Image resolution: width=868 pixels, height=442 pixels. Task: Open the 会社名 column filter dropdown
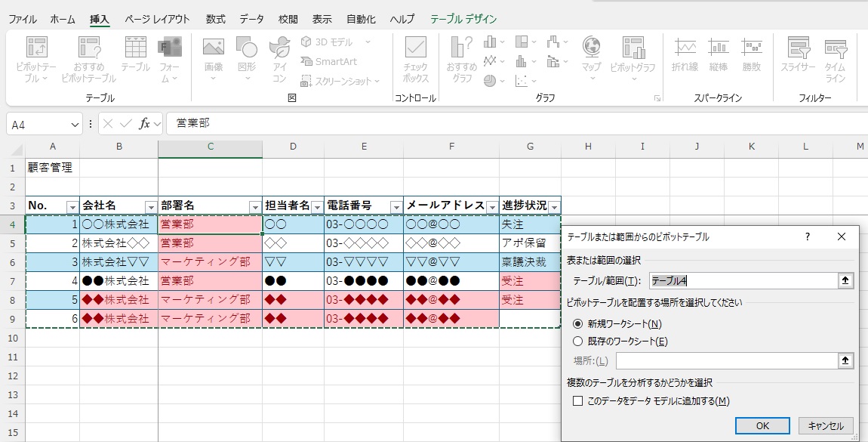click(150, 207)
